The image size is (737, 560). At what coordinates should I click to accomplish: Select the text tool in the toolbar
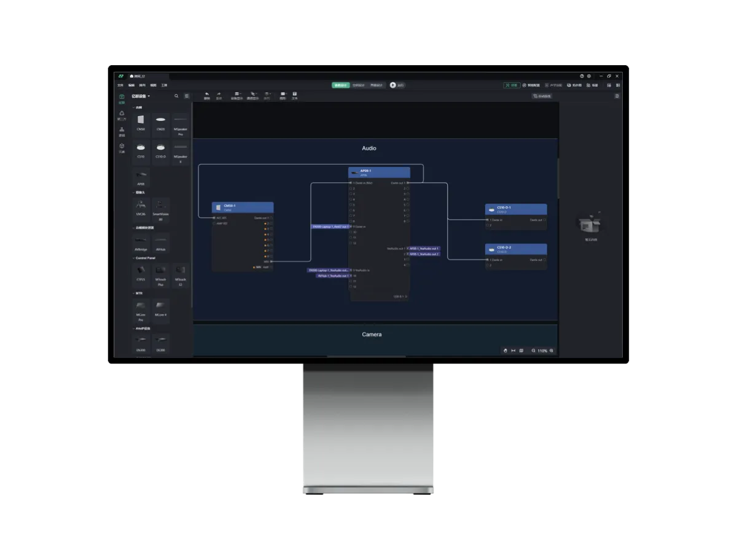(295, 95)
